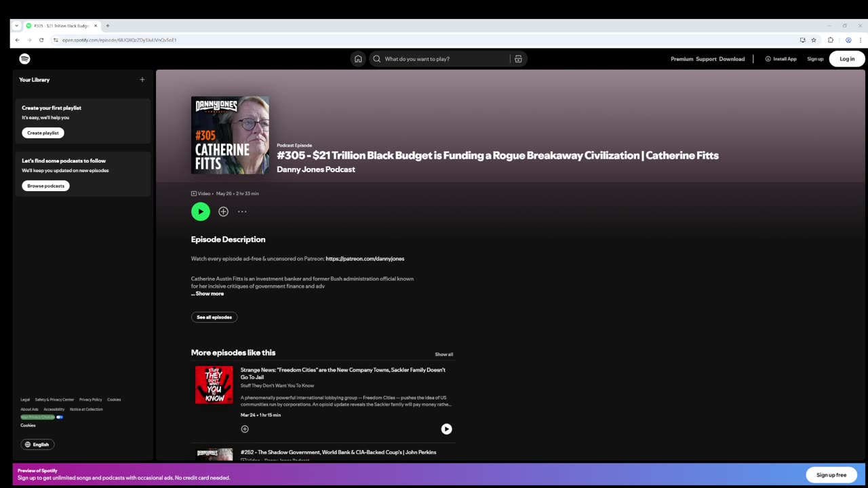Close the #305 Spotify browser tab

pyautogui.click(x=96, y=26)
